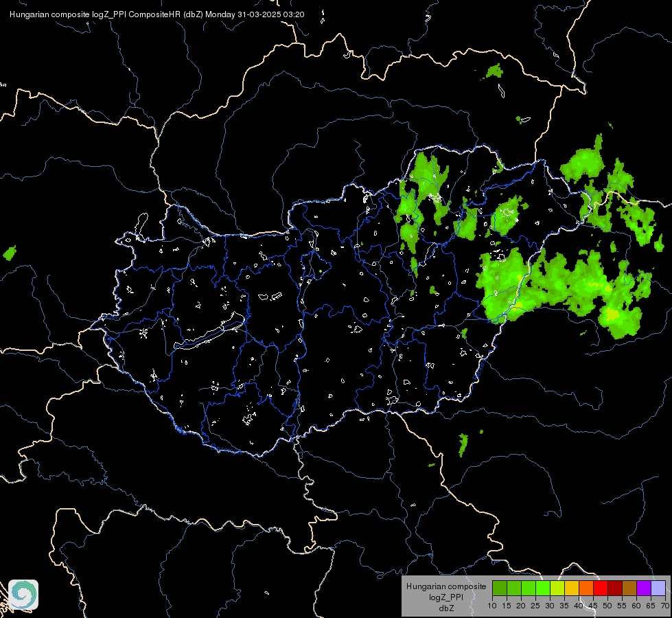Click the map title with date 31-03-2025 03:20

(157, 14)
